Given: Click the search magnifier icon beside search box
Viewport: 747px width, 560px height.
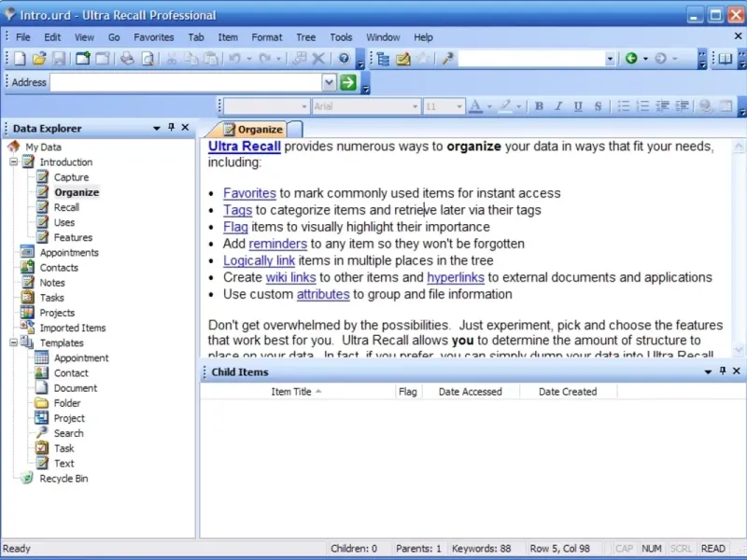Looking at the screenshot, I should click(447, 59).
